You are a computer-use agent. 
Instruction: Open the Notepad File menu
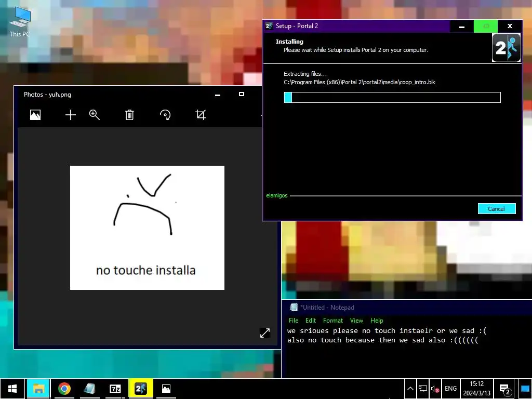[294, 321]
